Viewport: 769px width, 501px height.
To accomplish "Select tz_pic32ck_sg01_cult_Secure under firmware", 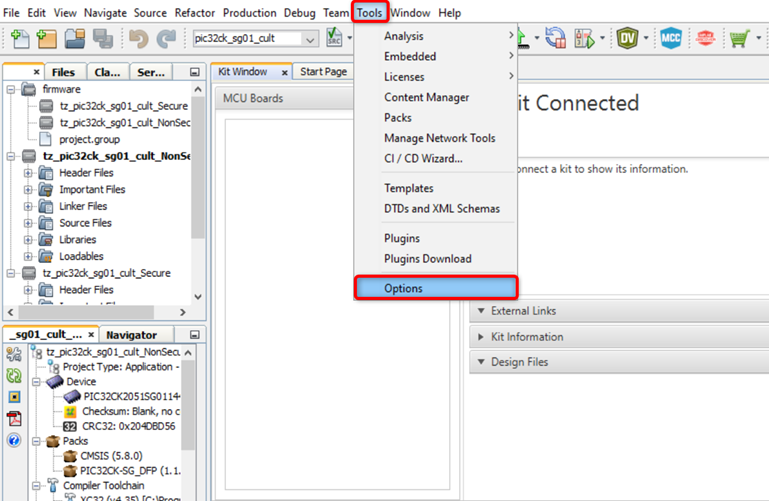I will (123, 106).
